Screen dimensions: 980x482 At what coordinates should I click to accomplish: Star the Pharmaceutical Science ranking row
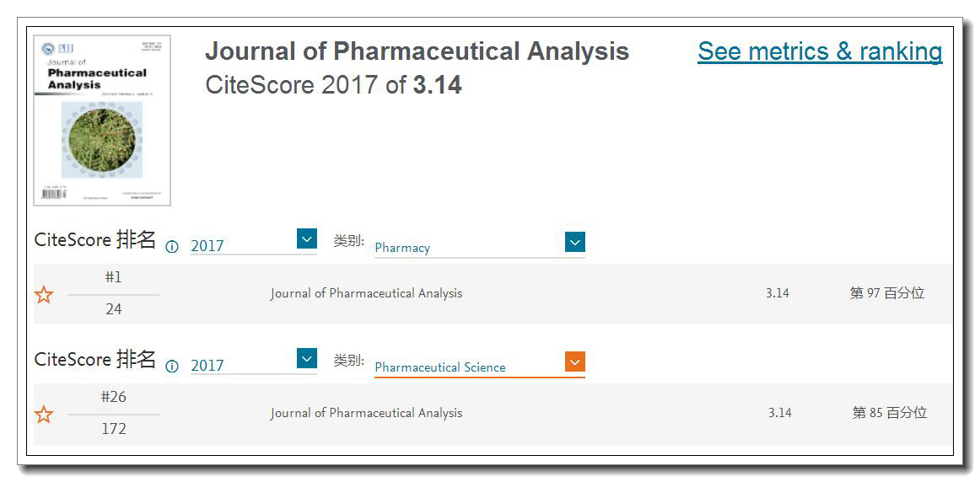[x=44, y=414]
